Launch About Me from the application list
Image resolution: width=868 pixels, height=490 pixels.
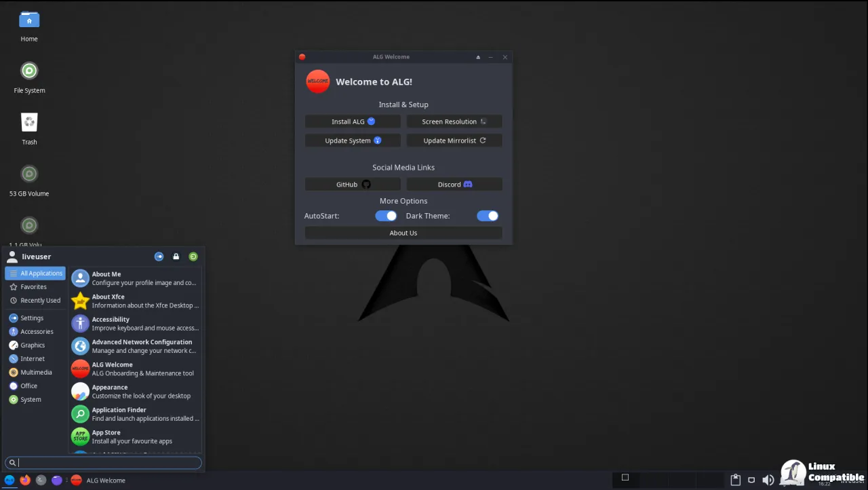tap(136, 278)
